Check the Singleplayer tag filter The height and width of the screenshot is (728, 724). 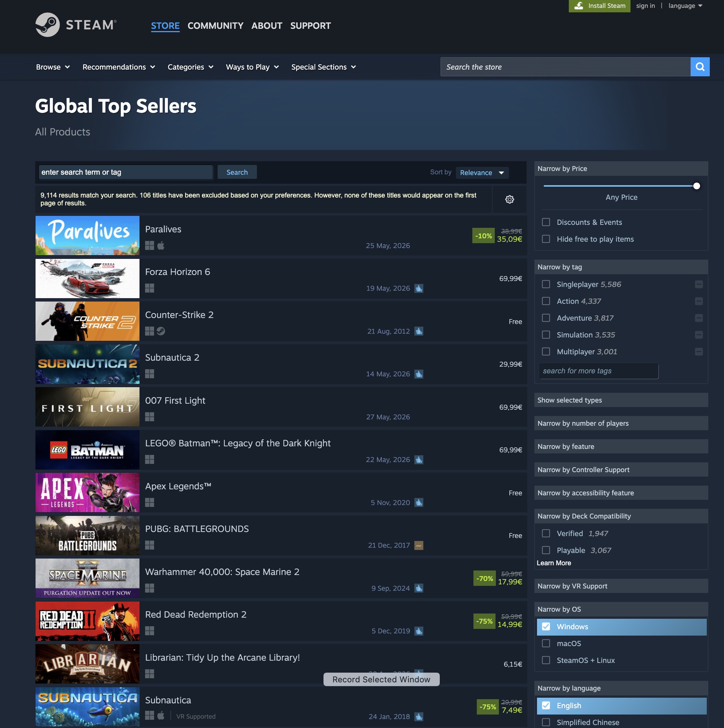(546, 284)
